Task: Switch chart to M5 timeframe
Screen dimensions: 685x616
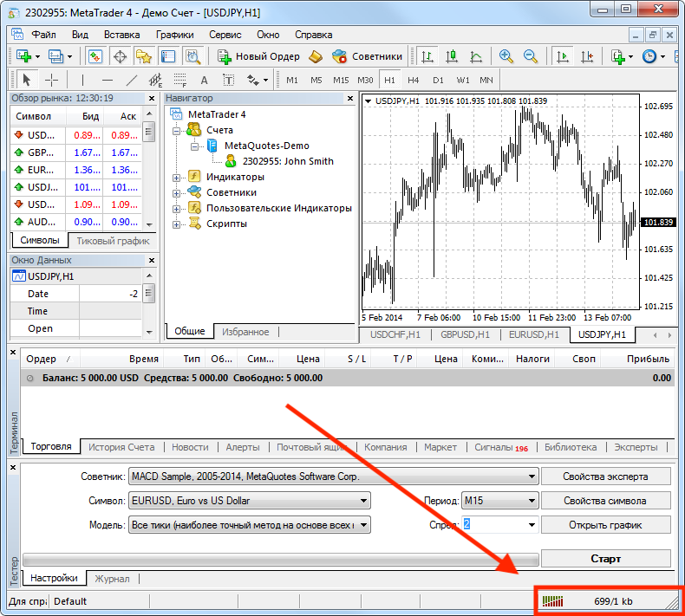Action: tap(316, 80)
